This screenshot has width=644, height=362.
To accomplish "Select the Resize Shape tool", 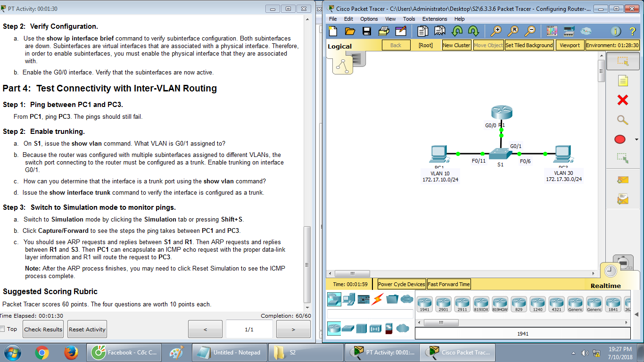I will point(623,158).
